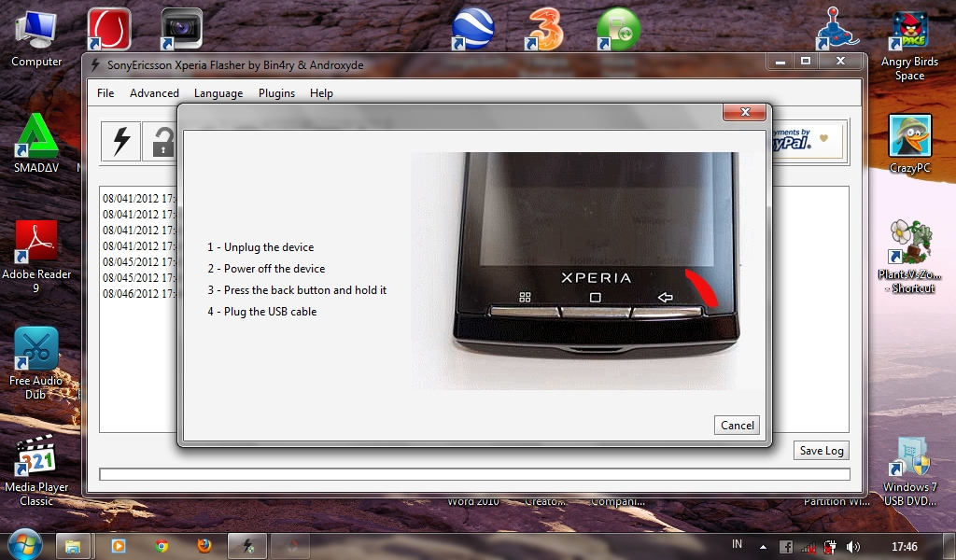Screen dimensions: 956x560
Task: Launch Google Chrome from the taskbar
Action: coord(162,547)
